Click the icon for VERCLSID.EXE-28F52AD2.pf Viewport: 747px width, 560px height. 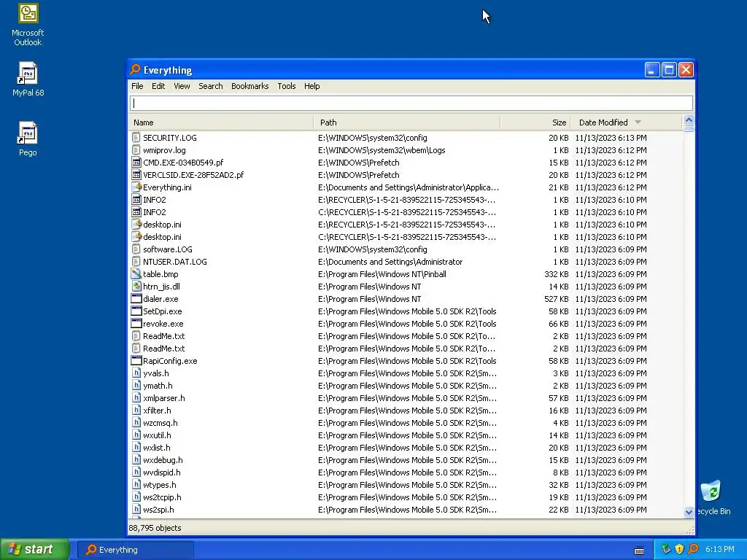136,175
